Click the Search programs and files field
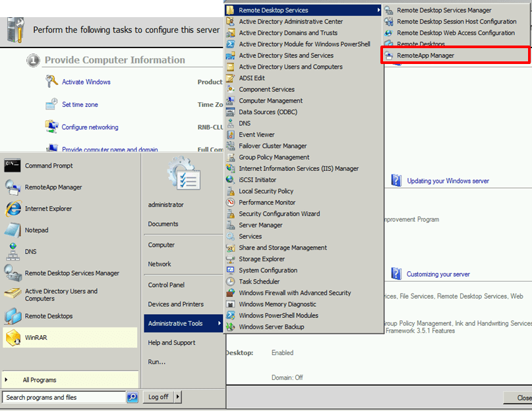This screenshot has width=532, height=411. pyautogui.click(x=64, y=397)
